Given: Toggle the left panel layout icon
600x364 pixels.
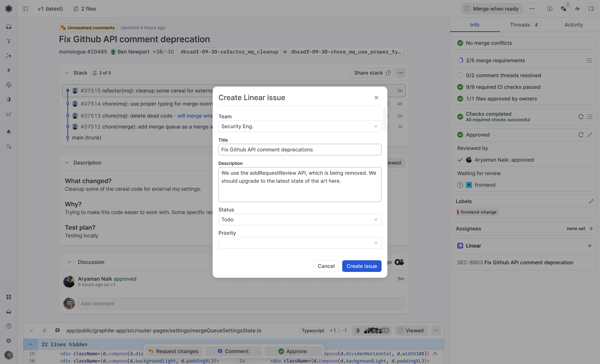Looking at the screenshot, I should [25, 9].
